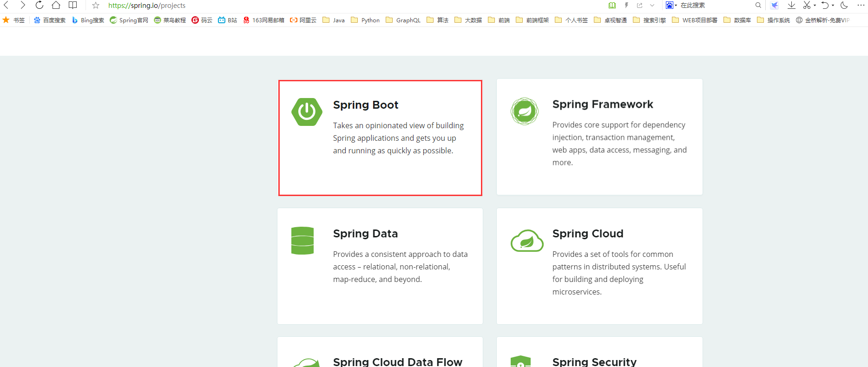Expand the undo history dropdown arrow
The height and width of the screenshot is (367, 868).
(x=833, y=6)
